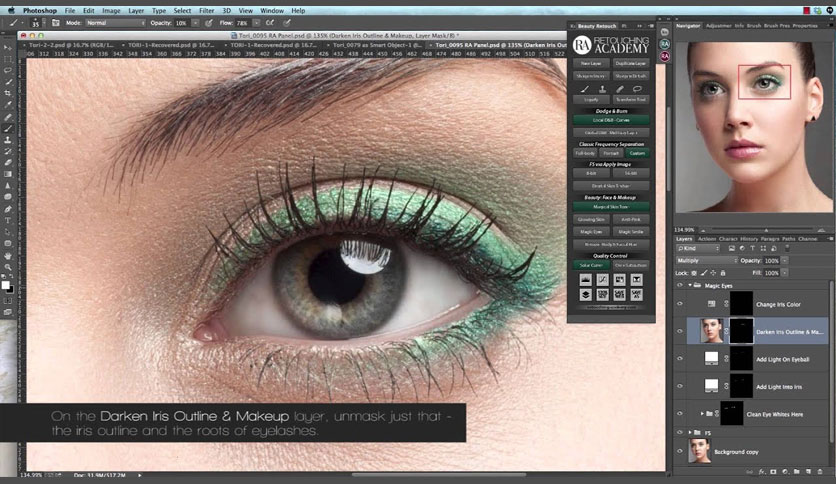Screen dimensions: 836x484
Task: Click the lasso icon in Beauty Retouch panel
Action: click(x=637, y=89)
